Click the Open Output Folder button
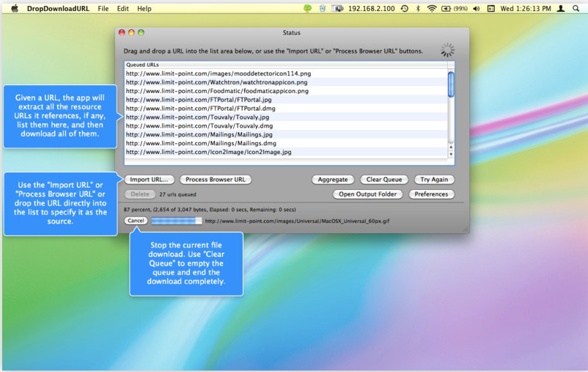 coord(367,194)
